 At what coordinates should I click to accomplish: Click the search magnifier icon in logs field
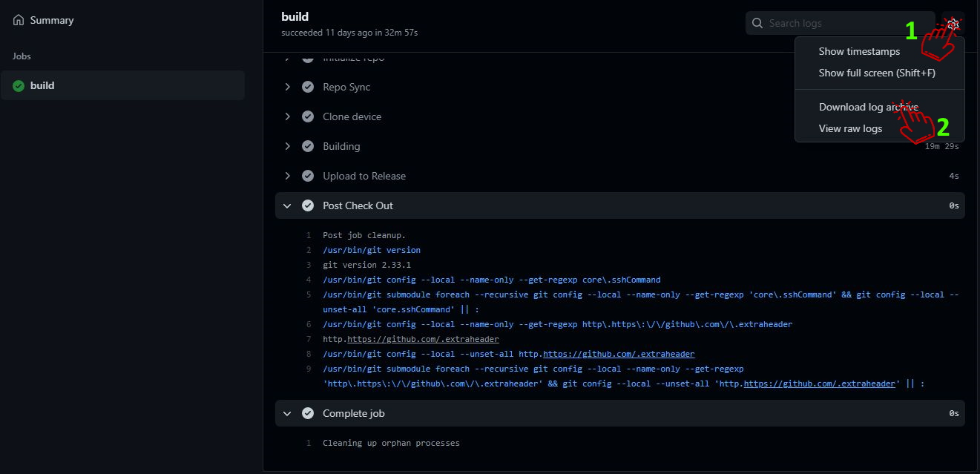pyautogui.click(x=757, y=23)
